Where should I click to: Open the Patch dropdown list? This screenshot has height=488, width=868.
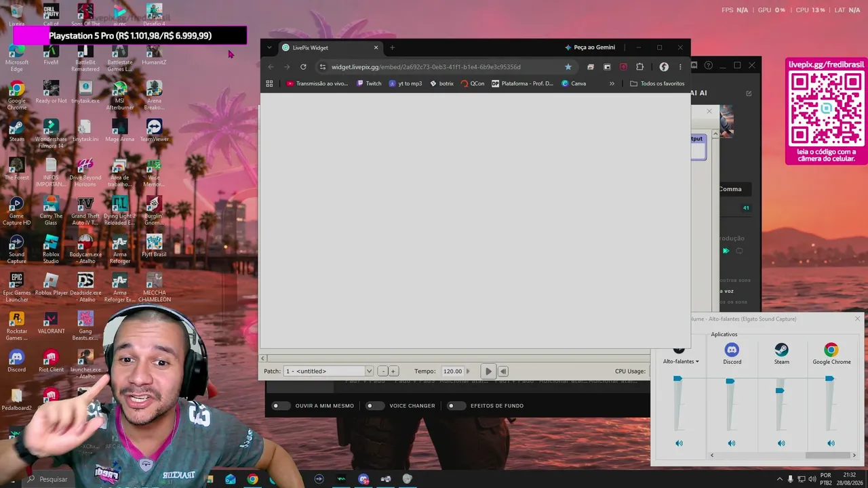329,371
